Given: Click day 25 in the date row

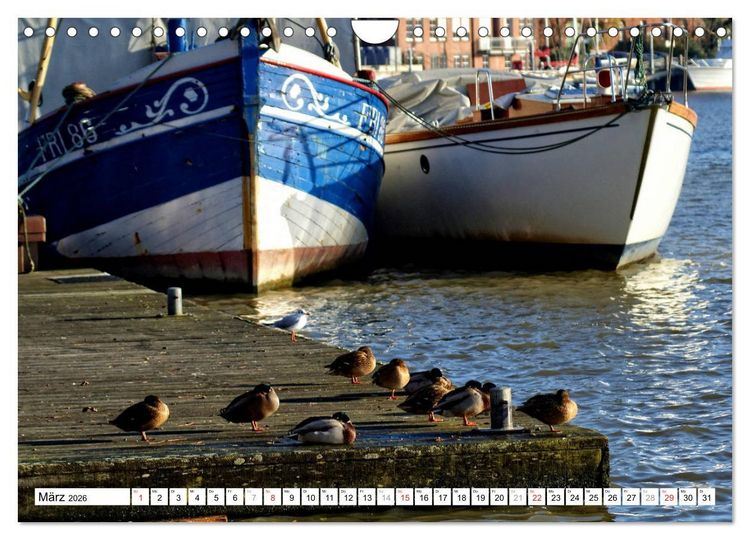Looking at the screenshot, I should tap(593, 496).
